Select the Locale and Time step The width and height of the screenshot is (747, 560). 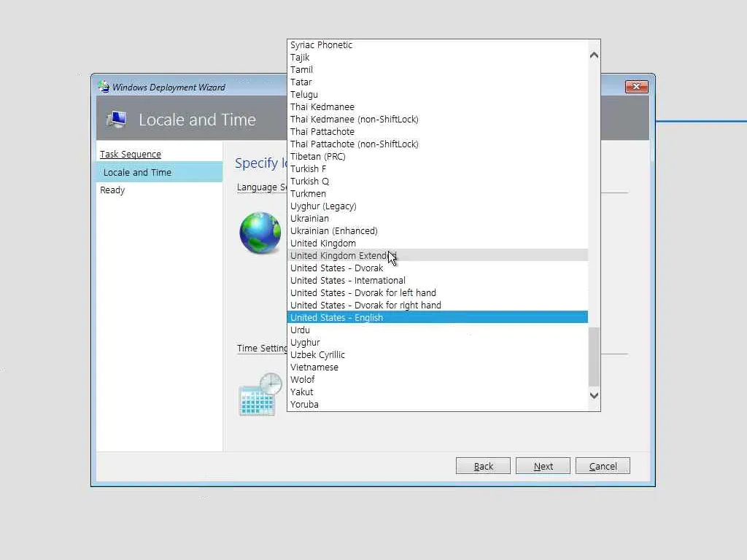tap(160, 172)
